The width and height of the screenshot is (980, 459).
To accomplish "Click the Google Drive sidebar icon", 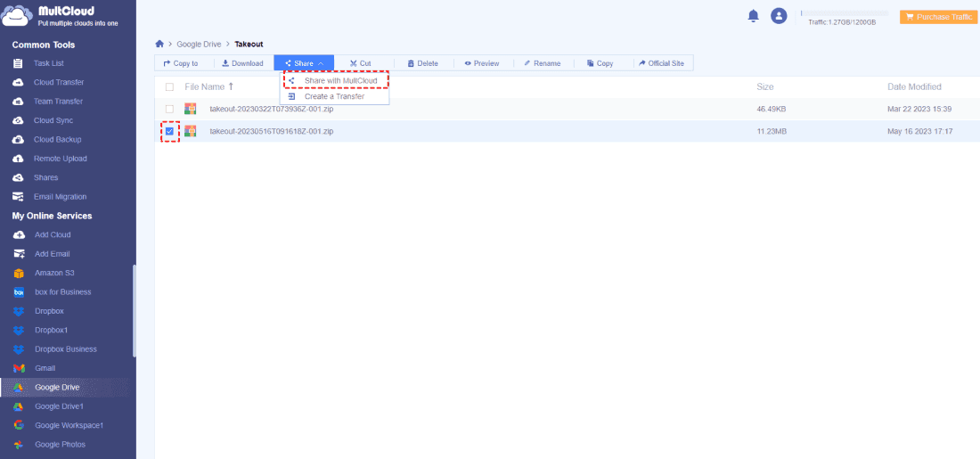I will click(x=19, y=388).
